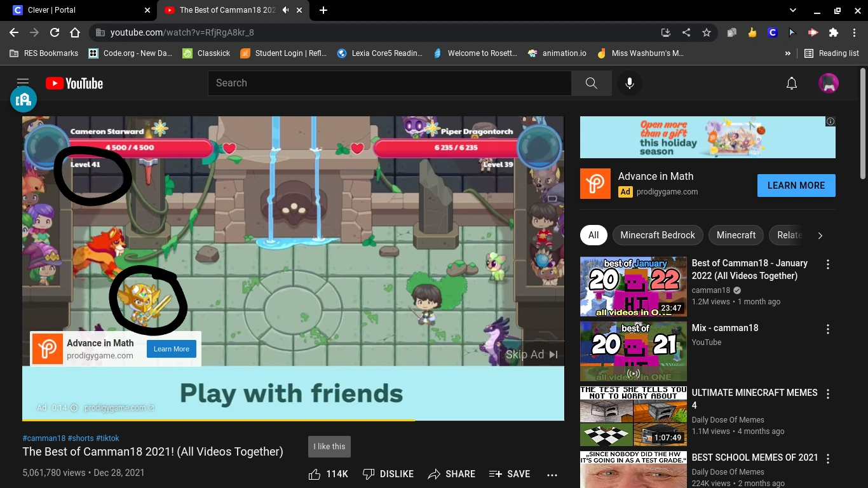Expand more filter chips with the right chevron
The image size is (868, 488).
820,235
